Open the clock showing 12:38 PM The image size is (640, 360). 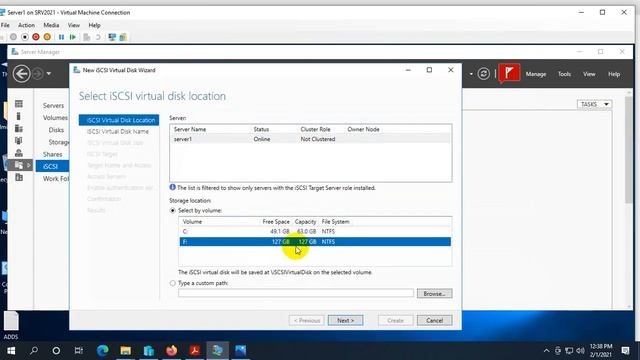(x=601, y=351)
